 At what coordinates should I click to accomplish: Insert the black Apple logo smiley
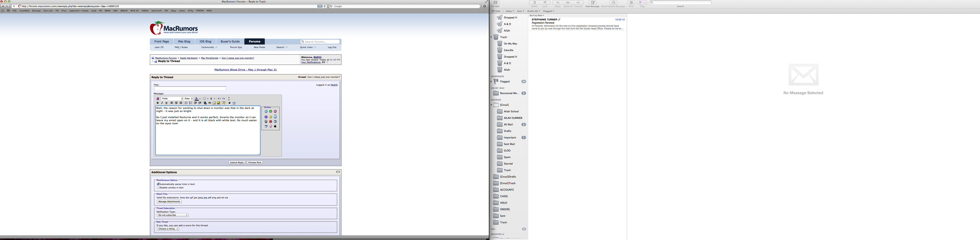(275, 126)
